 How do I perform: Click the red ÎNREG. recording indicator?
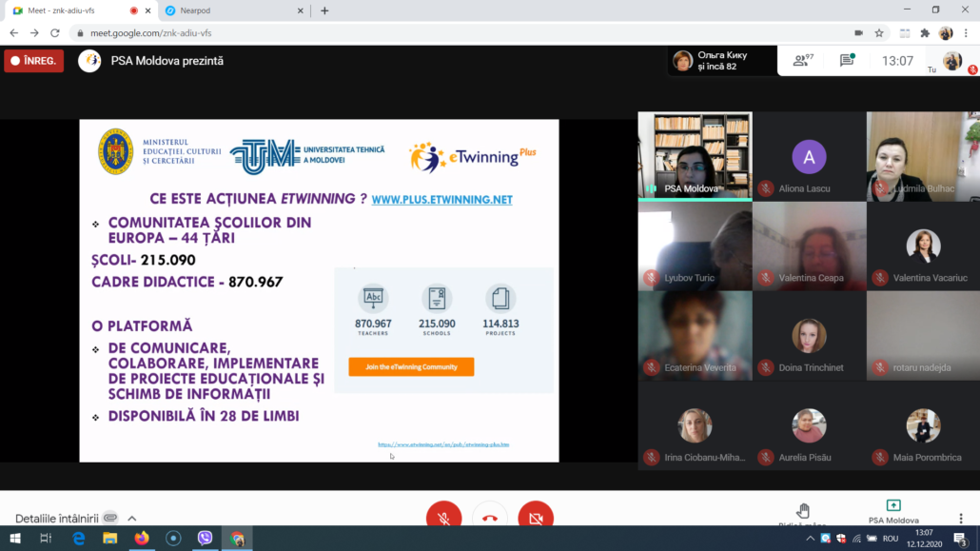click(34, 61)
